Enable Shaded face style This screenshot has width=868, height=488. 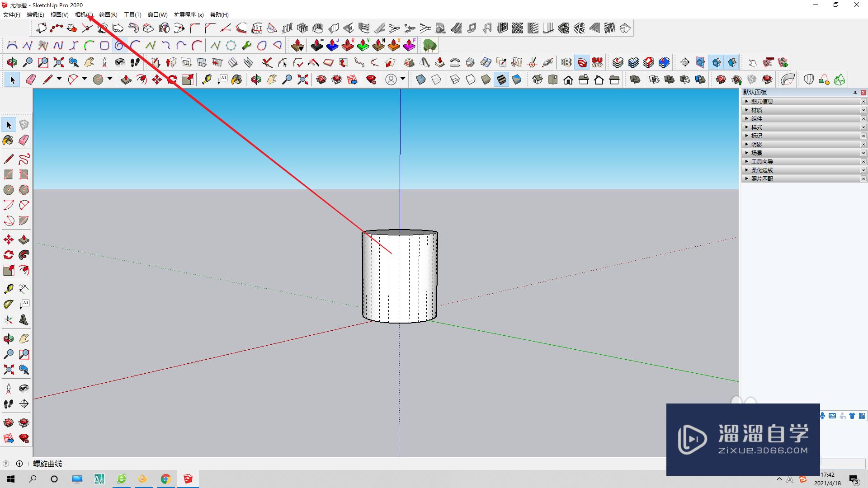click(x=486, y=80)
